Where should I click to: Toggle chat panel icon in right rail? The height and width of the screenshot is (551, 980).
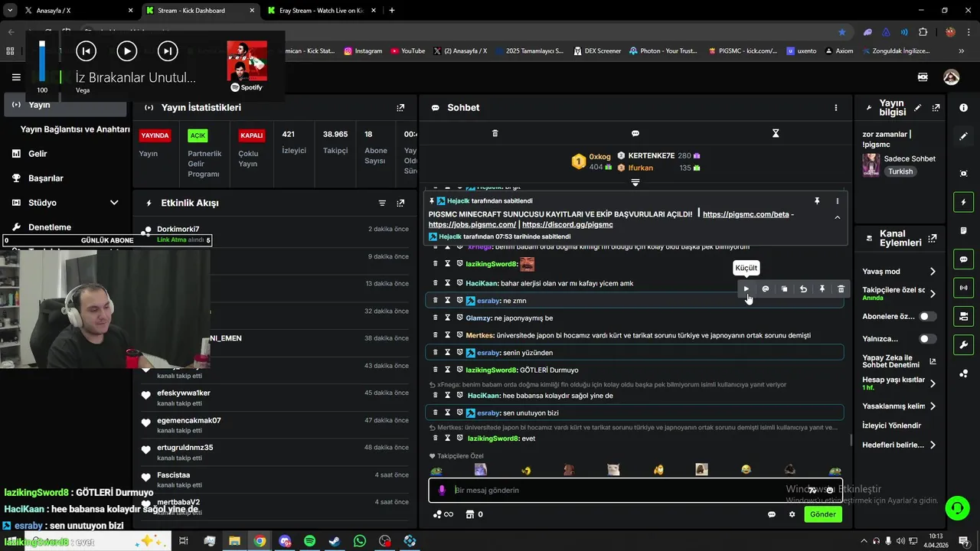963,259
